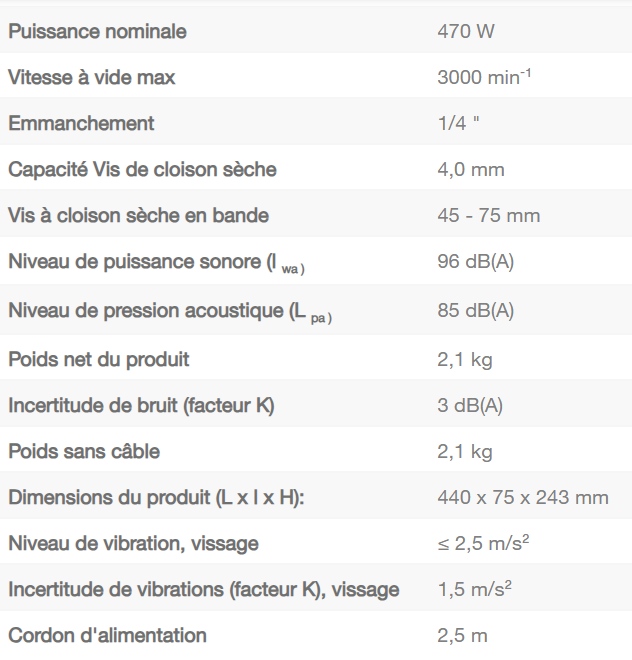Click Incertitude de bruit (facteur K) label

(141, 405)
